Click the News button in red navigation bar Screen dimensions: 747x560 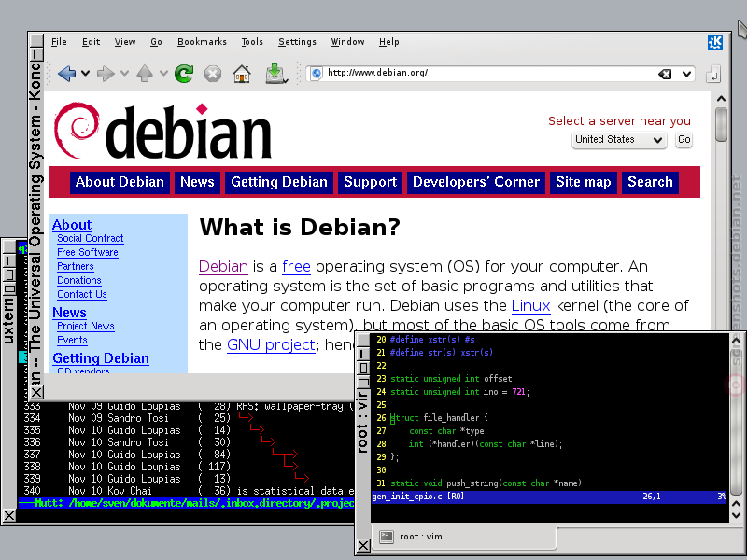tap(197, 182)
